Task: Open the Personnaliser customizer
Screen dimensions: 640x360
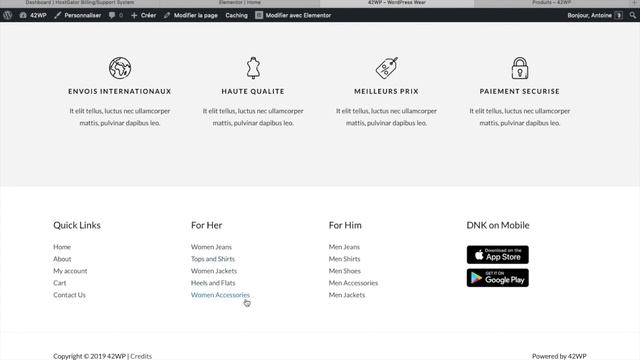Action: [78, 15]
